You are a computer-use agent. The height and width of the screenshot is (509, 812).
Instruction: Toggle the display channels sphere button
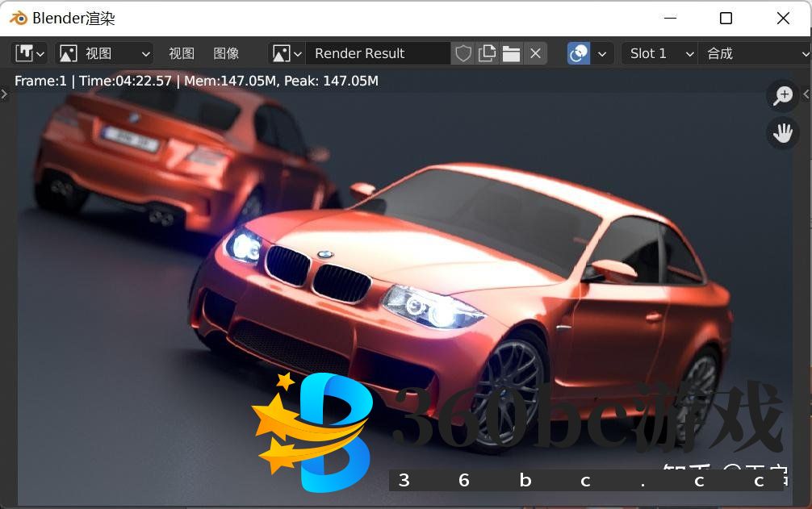point(579,53)
